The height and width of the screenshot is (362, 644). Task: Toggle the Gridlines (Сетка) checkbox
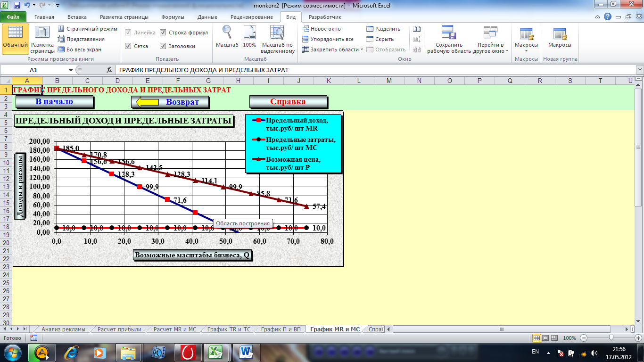(128, 46)
